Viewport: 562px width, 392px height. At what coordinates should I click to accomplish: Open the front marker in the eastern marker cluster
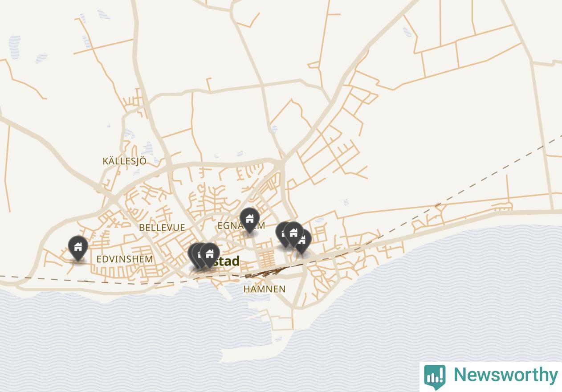pos(293,233)
